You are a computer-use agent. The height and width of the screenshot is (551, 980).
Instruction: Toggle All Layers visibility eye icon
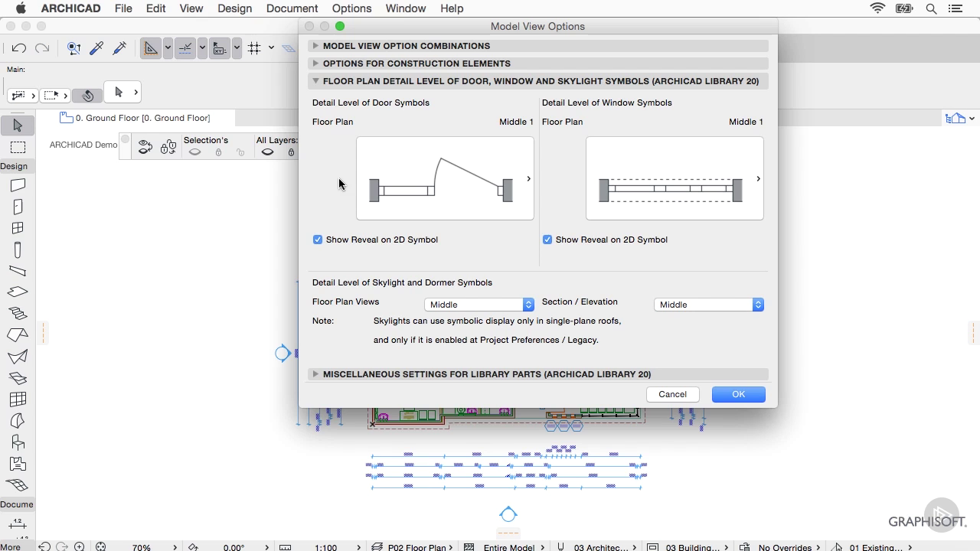click(267, 152)
